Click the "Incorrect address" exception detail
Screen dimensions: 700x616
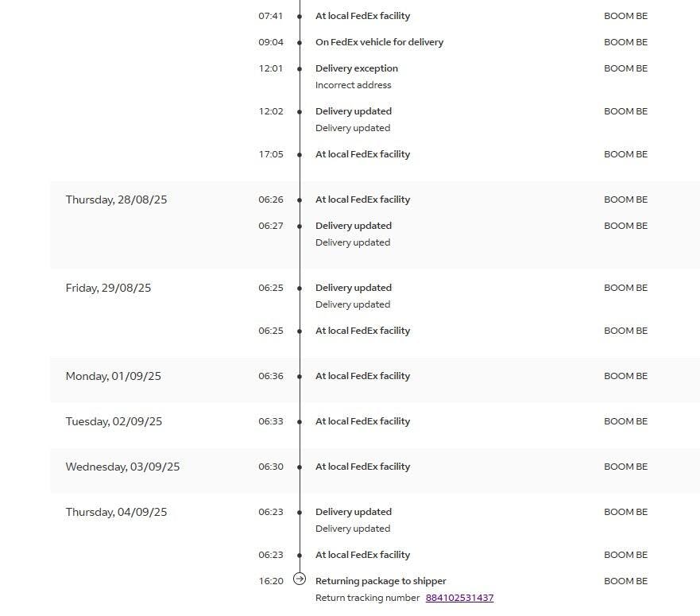coord(353,85)
